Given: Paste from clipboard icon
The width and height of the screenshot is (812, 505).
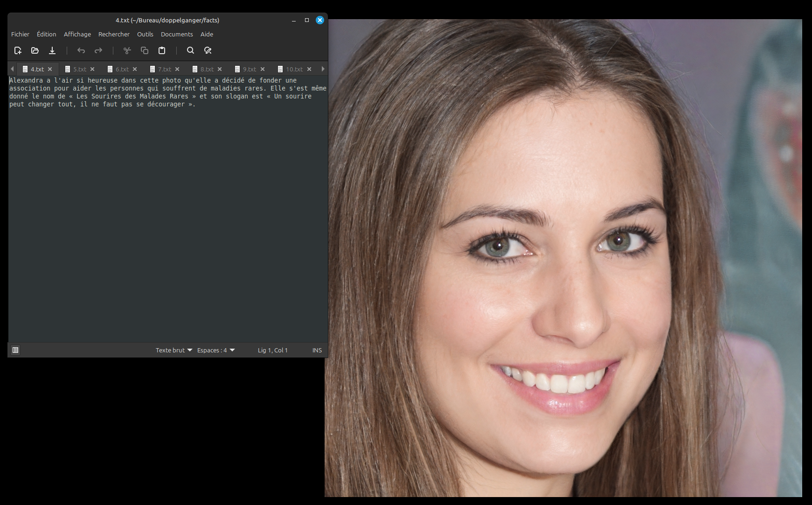Looking at the screenshot, I should click(x=162, y=50).
